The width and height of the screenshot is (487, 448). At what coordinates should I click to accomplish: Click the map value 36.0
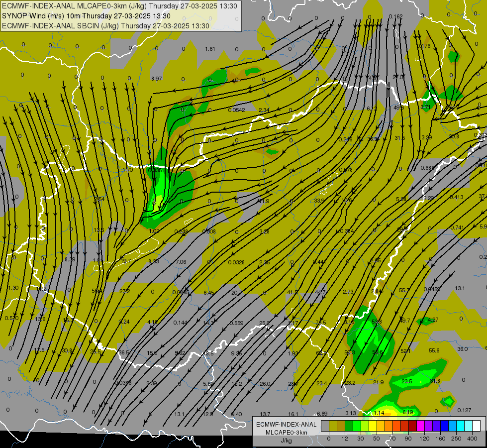(x=463, y=349)
